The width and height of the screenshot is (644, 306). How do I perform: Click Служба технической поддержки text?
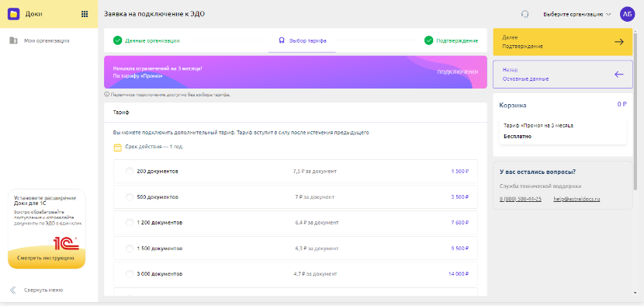click(540, 186)
